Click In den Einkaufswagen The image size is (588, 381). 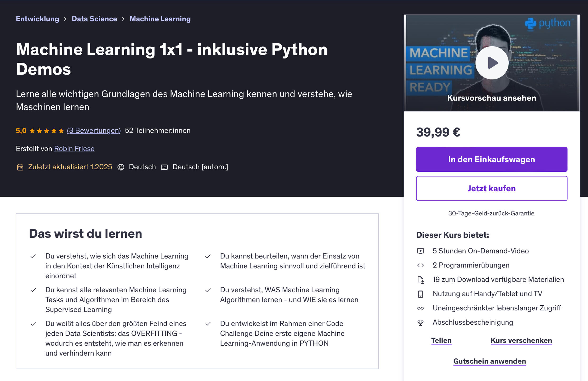click(x=491, y=159)
